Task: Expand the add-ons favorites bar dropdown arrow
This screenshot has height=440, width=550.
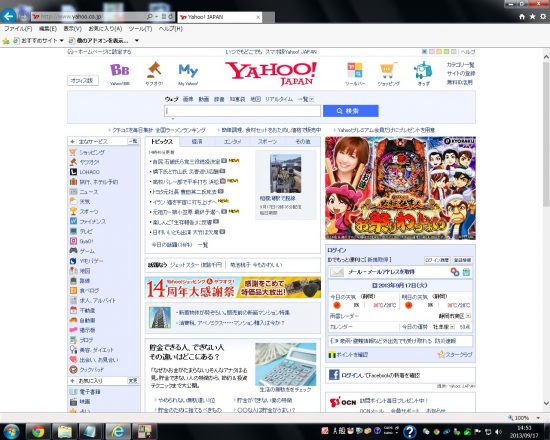Action: point(137,41)
